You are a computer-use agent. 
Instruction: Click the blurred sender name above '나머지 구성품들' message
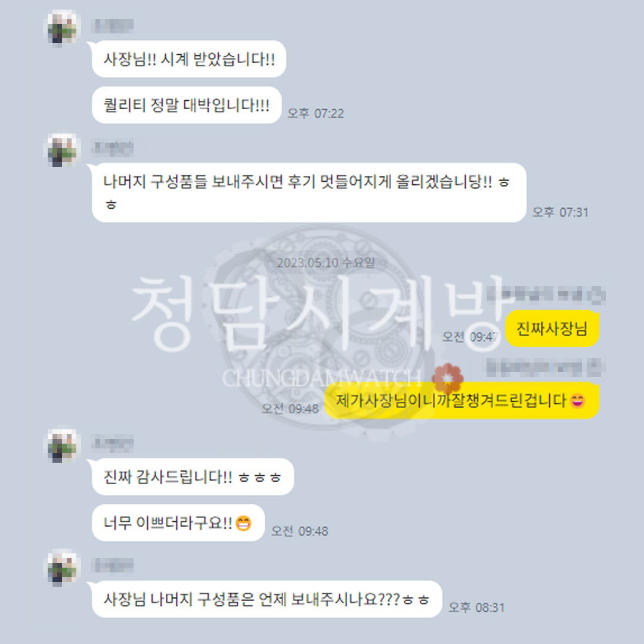click(113, 148)
